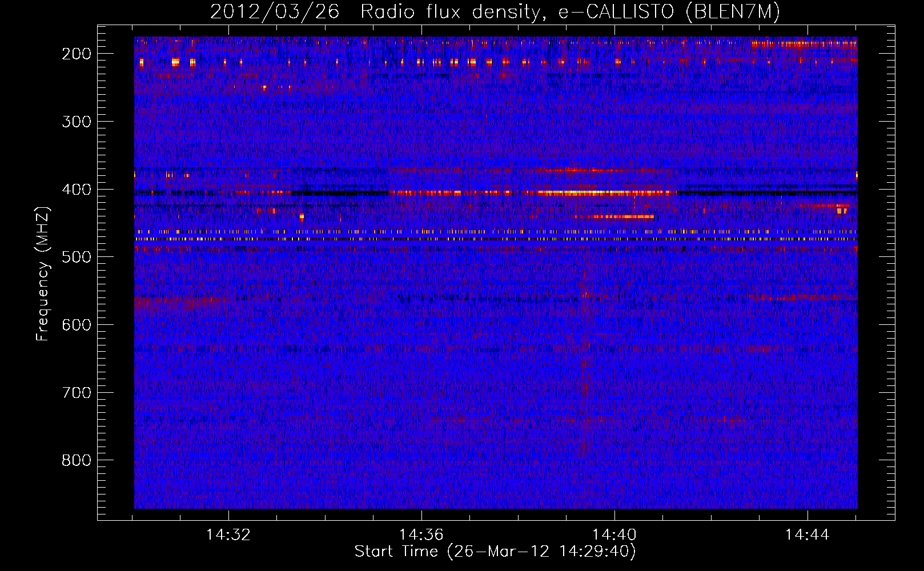Click the 500 frequency tick label
The width and height of the screenshot is (924, 571).
pos(77,257)
